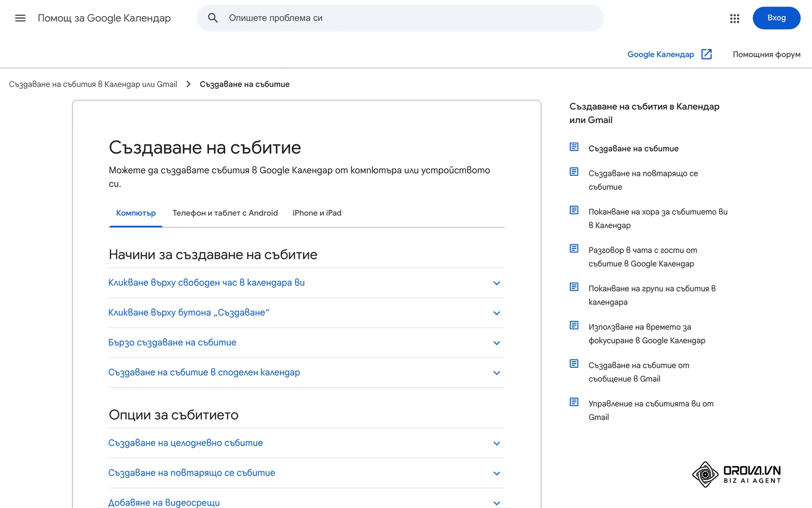The height and width of the screenshot is (508, 812).
Task: Expand Създаване на събитие в споделен календар
Action: click(x=306, y=373)
